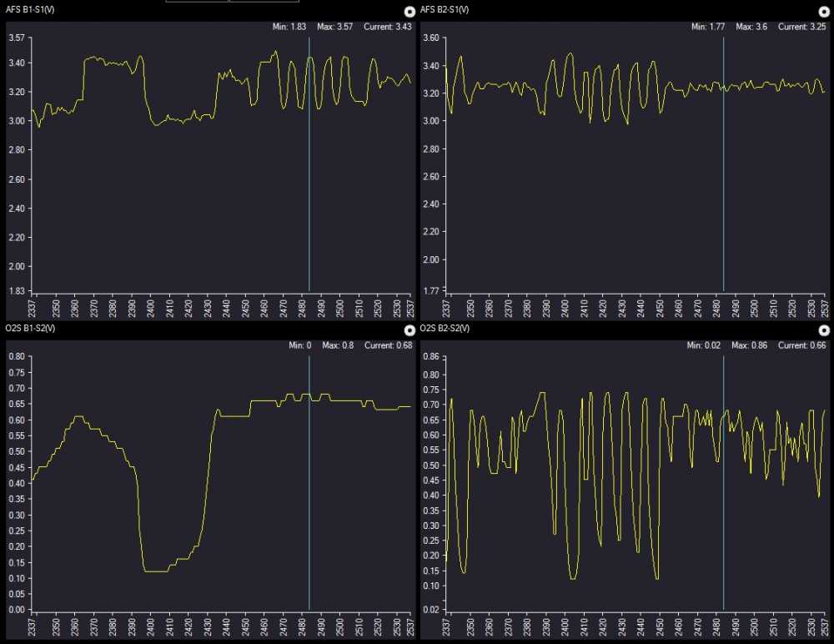Click frame 2400 on AFS B1-S1 time axis

click(x=151, y=306)
